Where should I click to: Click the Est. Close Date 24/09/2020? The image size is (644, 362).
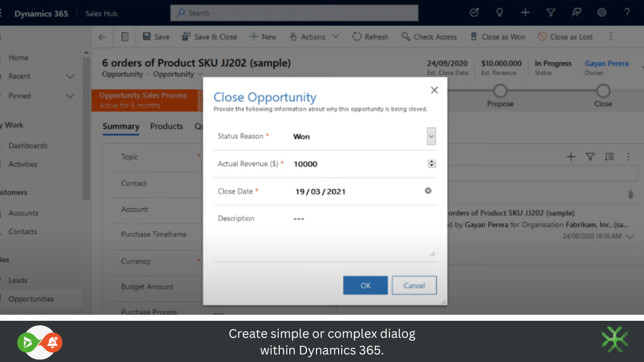click(447, 63)
